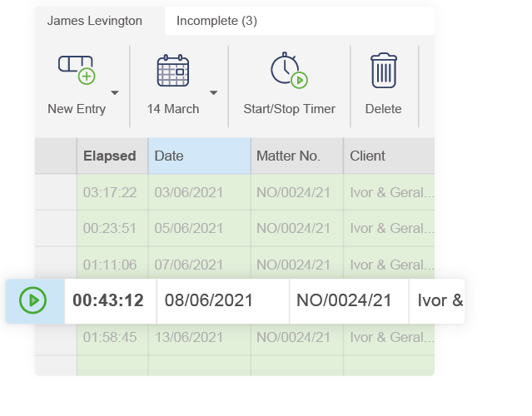
Task: Start timer on the 00:43:12 row play button
Action: [x=33, y=300]
